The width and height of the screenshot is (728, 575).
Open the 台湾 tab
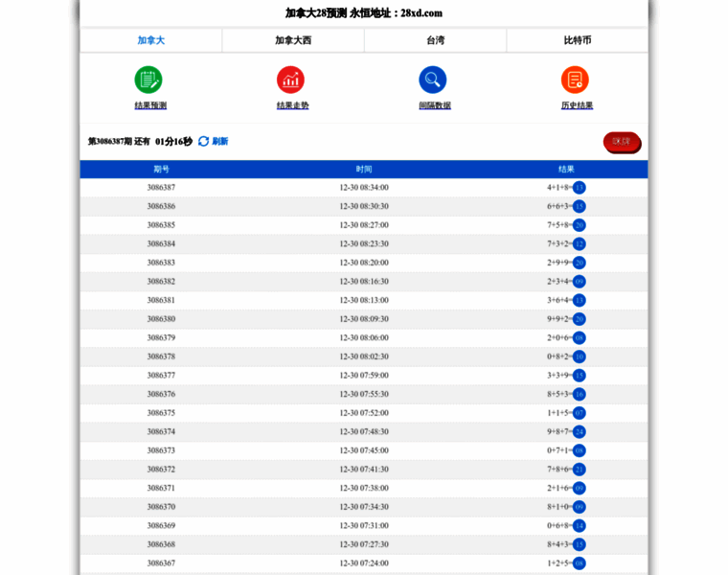[x=435, y=40]
